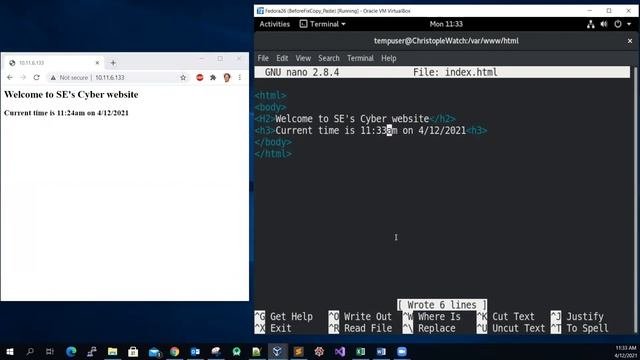
Task: Expand the GNOME system menu arrow
Action: pos(629,24)
